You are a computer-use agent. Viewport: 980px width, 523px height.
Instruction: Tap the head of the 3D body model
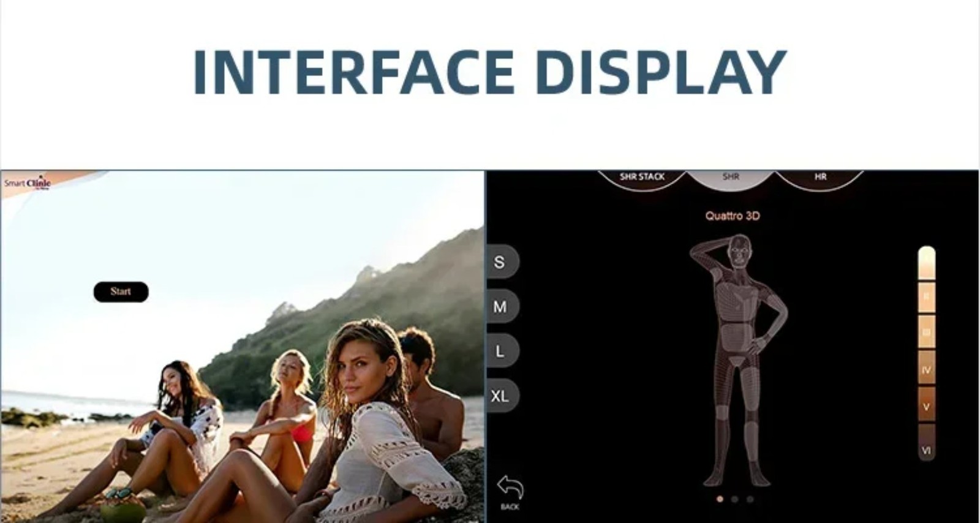point(741,252)
